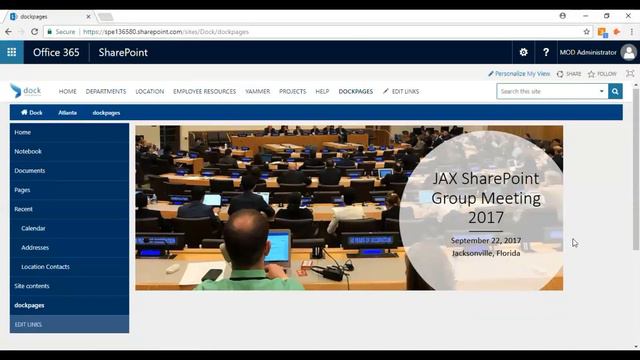Screen dimensions: 640x360
Task: Open the help question mark icon
Action: [x=546, y=52]
